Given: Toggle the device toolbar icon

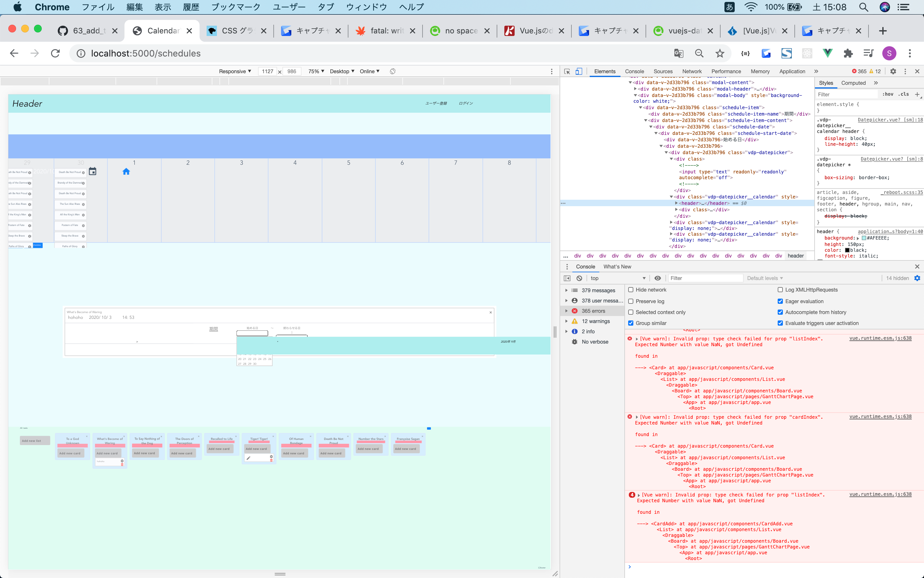Looking at the screenshot, I should tap(579, 71).
